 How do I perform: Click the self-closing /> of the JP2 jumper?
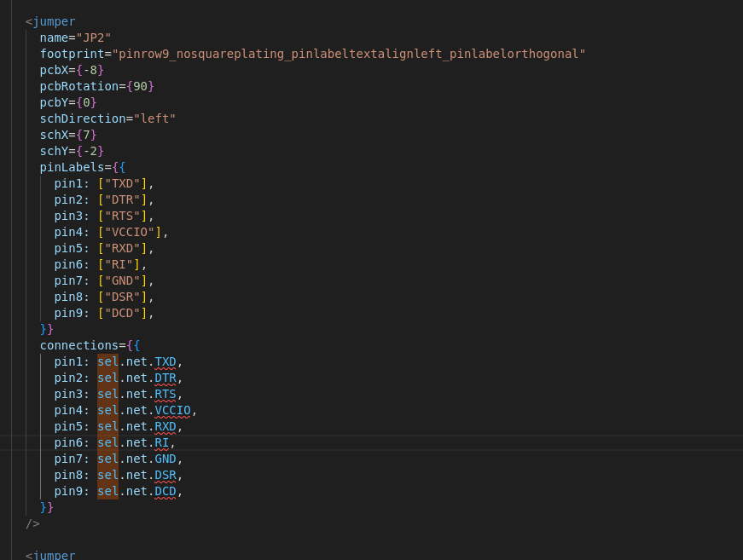tap(32, 523)
